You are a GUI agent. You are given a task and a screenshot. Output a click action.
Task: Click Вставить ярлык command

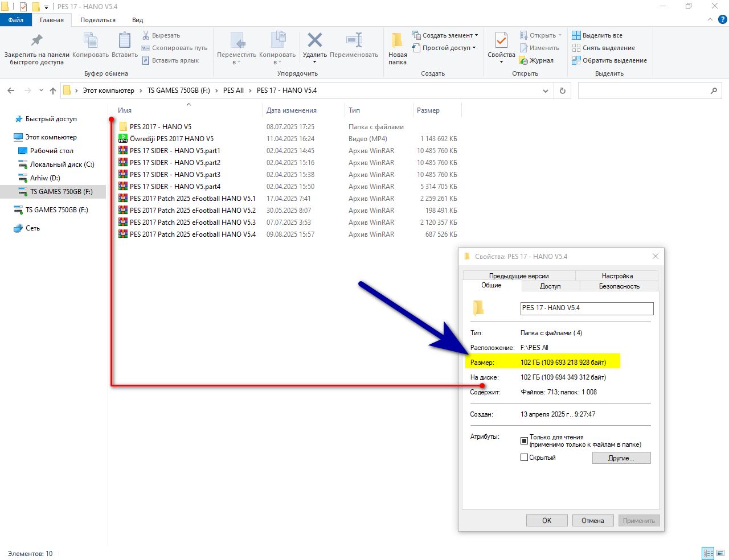click(x=170, y=60)
